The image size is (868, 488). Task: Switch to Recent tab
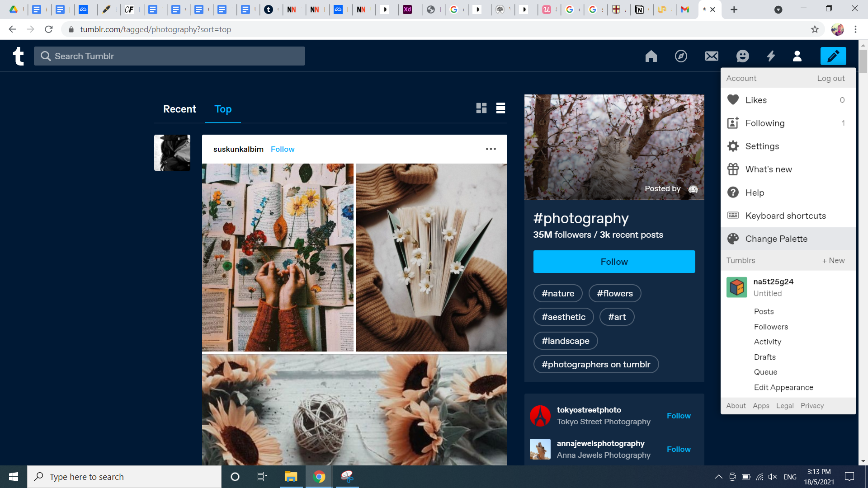[x=179, y=109]
